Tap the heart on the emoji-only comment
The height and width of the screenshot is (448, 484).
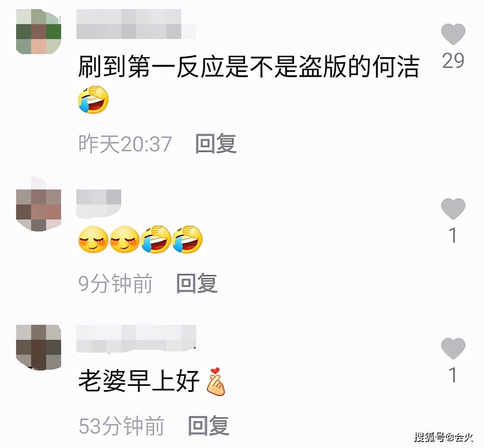[x=453, y=209]
